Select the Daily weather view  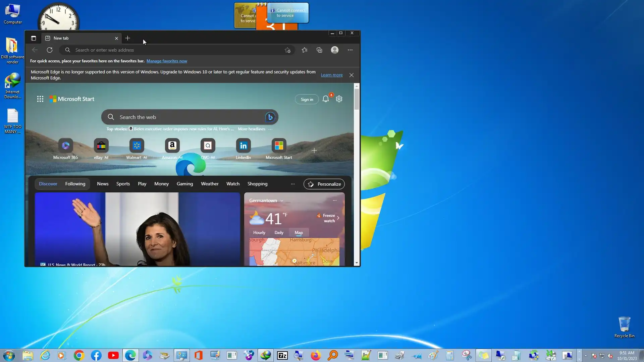coord(279,233)
